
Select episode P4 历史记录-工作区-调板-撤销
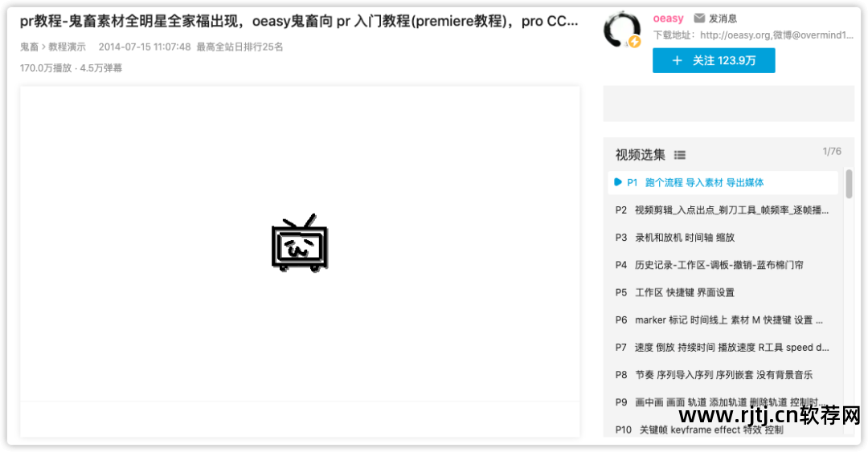(723, 265)
